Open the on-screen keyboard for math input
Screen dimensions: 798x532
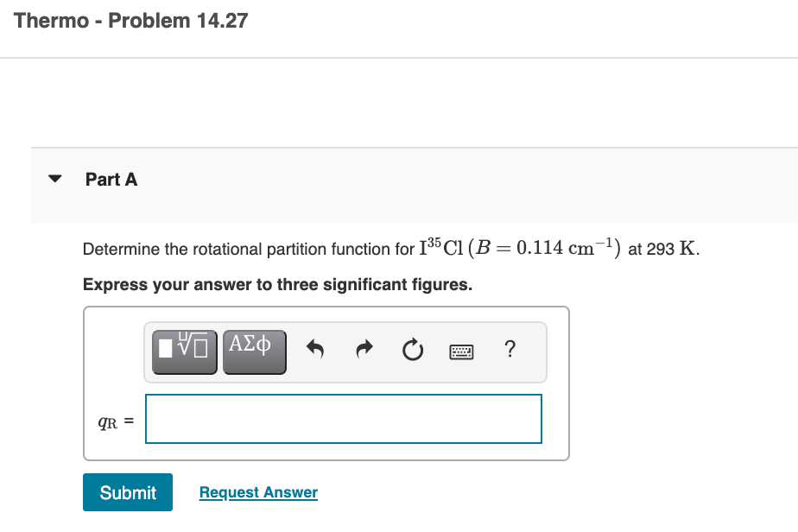pos(461,350)
